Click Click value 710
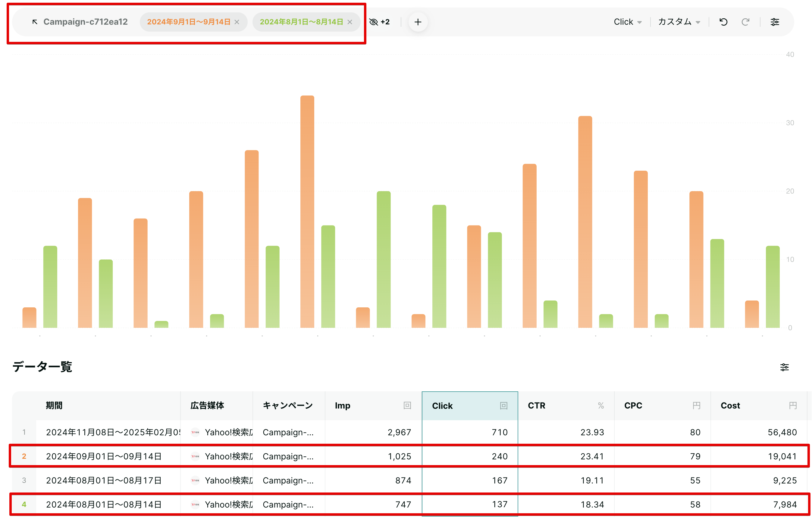 500,432
